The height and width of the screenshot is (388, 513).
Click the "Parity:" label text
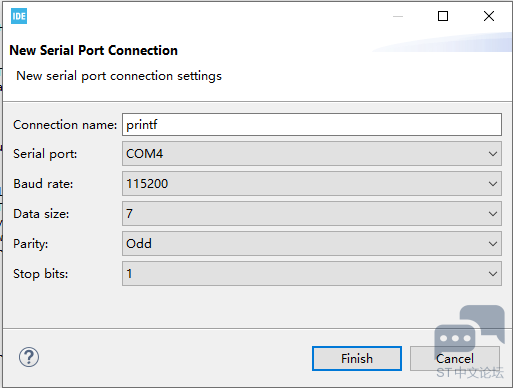(31, 244)
